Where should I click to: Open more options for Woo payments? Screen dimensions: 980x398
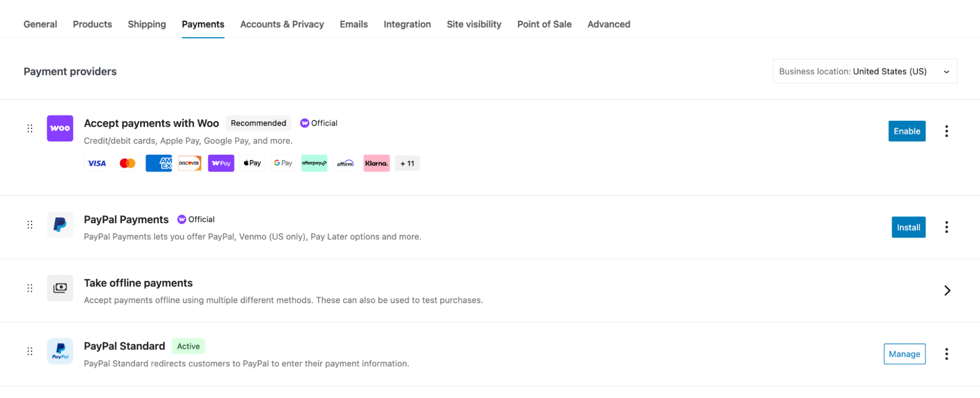coord(946,131)
